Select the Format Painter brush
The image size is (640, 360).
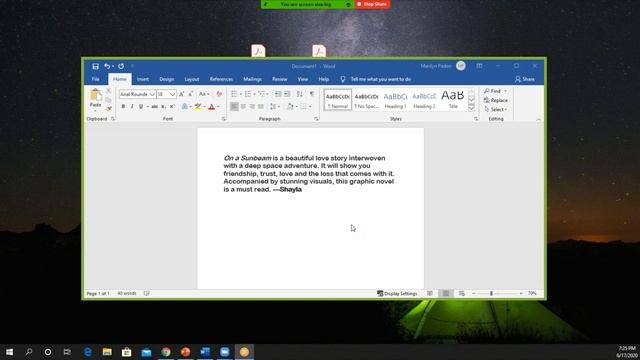(x=109, y=109)
